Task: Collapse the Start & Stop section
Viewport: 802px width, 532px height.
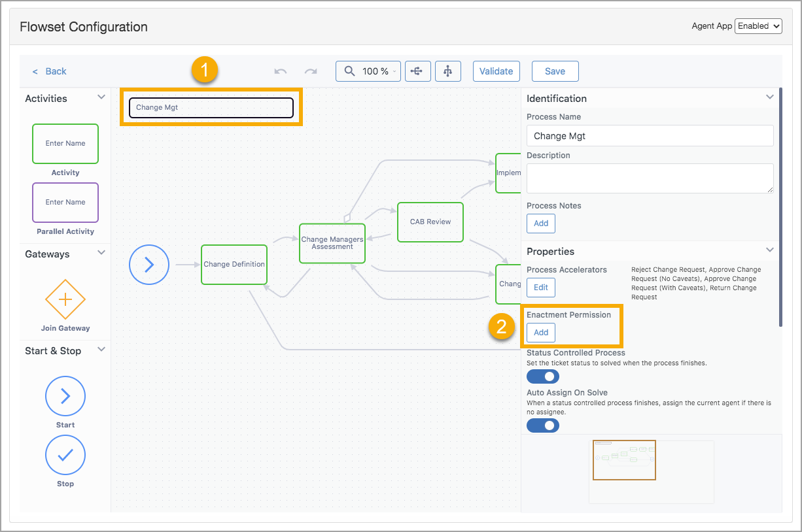Action: 101,350
